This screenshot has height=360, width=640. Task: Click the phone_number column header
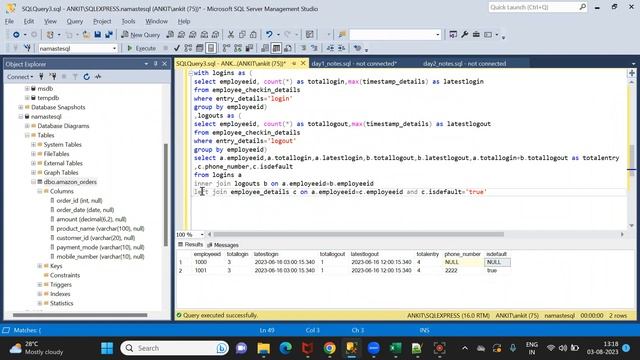click(x=462, y=254)
